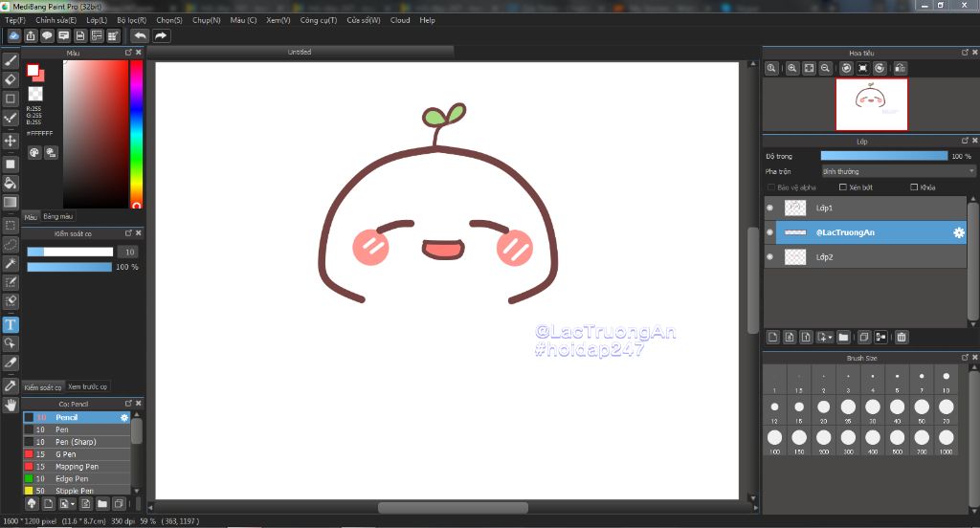Switch to Bảng màu tab
This screenshot has width=980, height=528.
click(x=58, y=216)
